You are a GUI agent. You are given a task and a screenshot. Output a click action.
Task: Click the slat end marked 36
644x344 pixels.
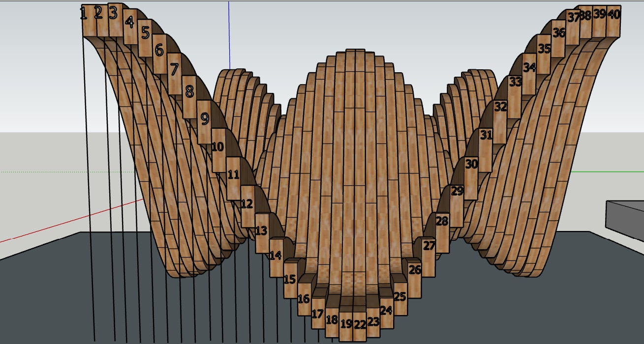pyautogui.click(x=558, y=38)
